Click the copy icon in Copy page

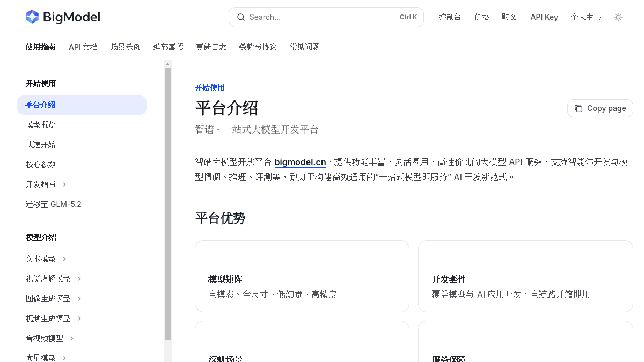[x=579, y=108]
